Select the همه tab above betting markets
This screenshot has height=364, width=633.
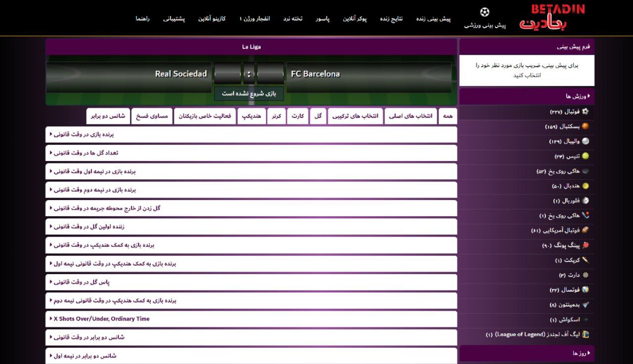tap(448, 116)
